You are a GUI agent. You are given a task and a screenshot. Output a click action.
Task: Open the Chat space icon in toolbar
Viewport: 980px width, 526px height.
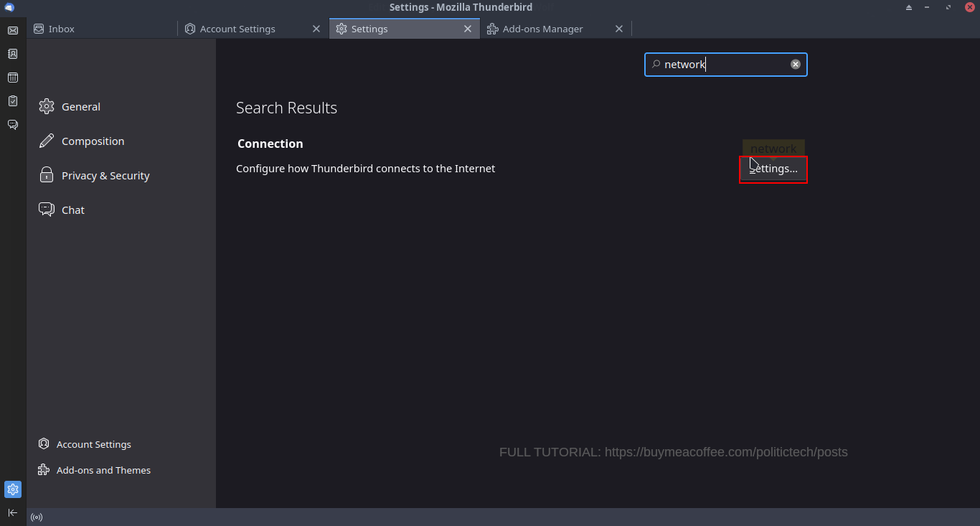point(13,125)
